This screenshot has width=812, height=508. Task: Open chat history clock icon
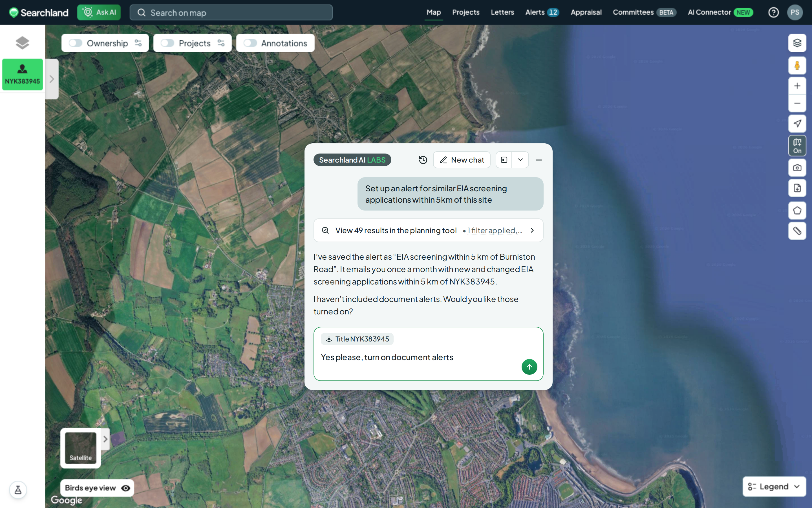pos(423,160)
